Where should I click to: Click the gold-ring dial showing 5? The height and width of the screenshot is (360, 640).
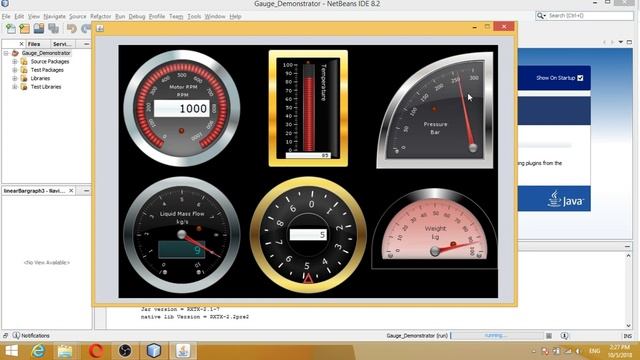click(308, 235)
